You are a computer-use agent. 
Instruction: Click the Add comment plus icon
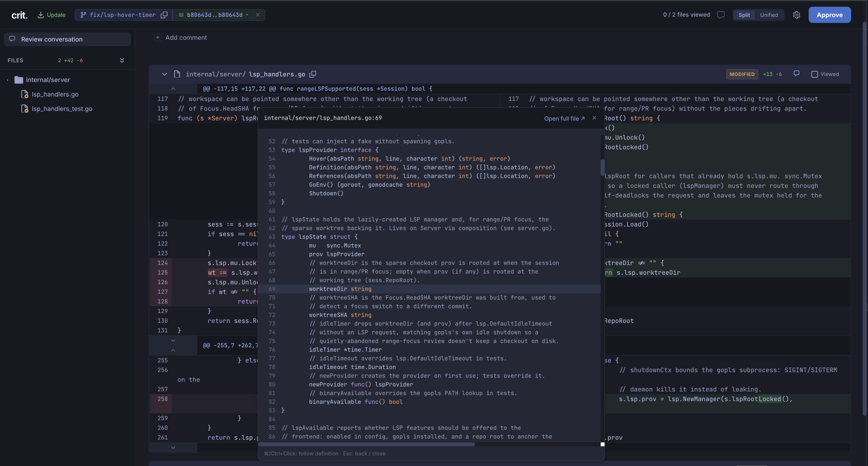coord(158,38)
